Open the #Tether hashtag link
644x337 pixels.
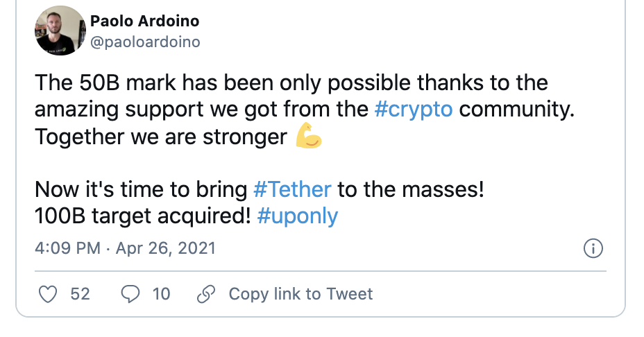tap(292, 189)
